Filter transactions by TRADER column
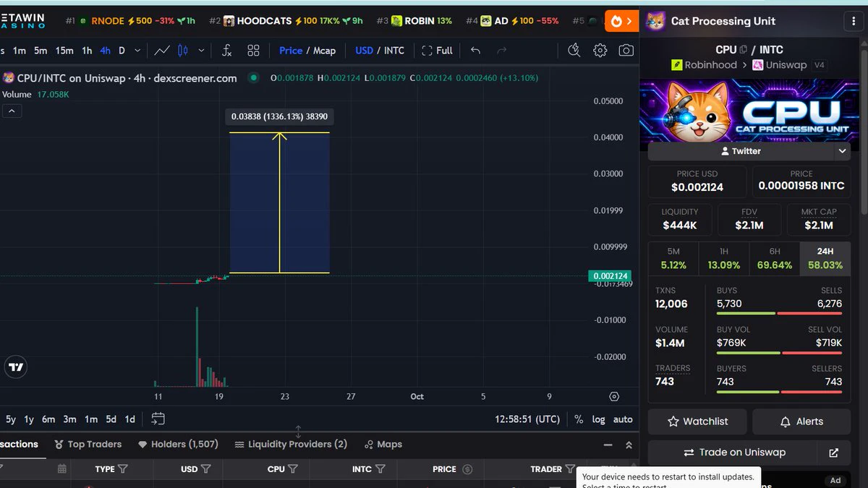868x488 pixels. point(570,469)
